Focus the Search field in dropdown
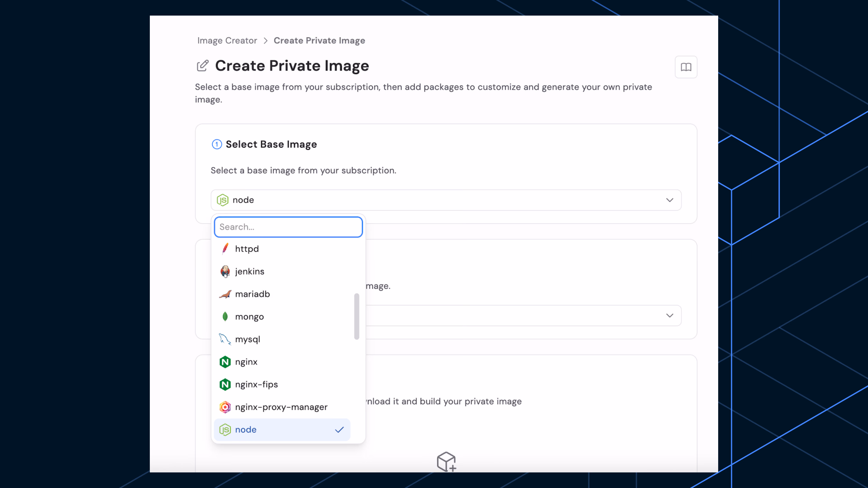Screen dimensions: 868x488 click(288, 227)
